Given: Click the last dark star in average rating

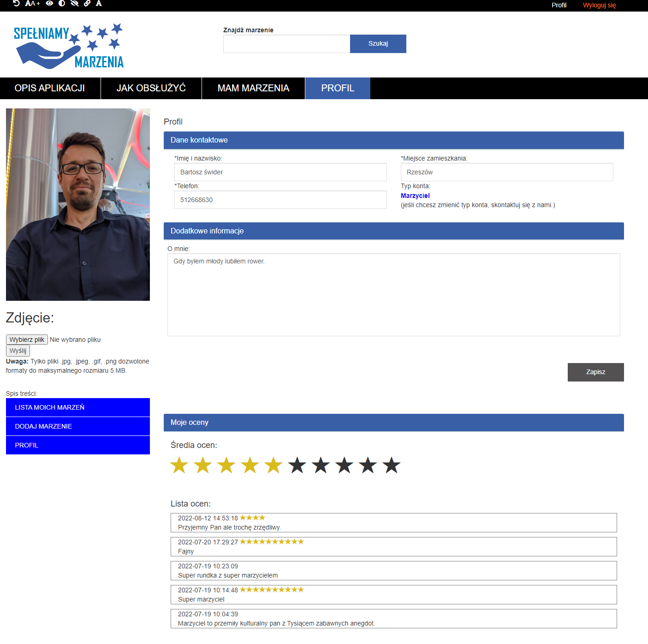Looking at the screenshot, I should 392,465.
